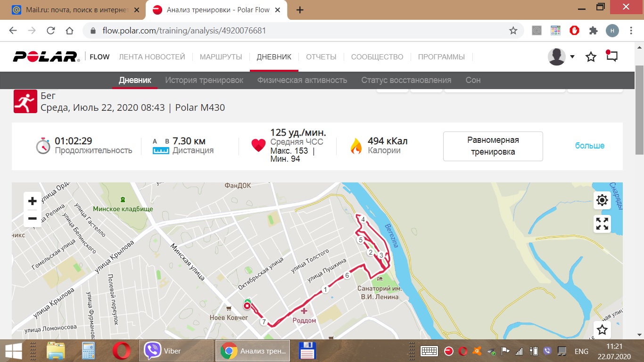Screen dimensions: 644x362
Task: Open Chrome extensions puzzle icon
Action: [x=593, y=31]
